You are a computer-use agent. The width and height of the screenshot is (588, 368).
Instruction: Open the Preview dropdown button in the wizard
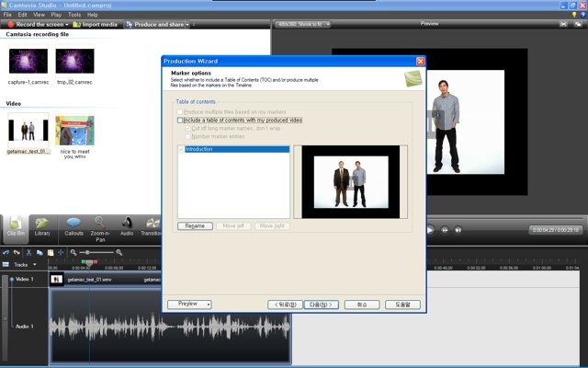(x=189, y=305)
